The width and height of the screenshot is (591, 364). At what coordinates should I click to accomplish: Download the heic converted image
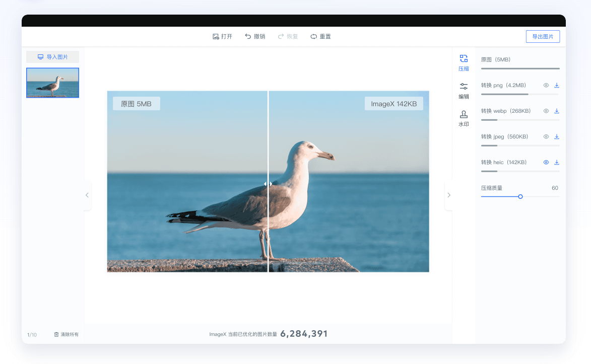point(557,163)
